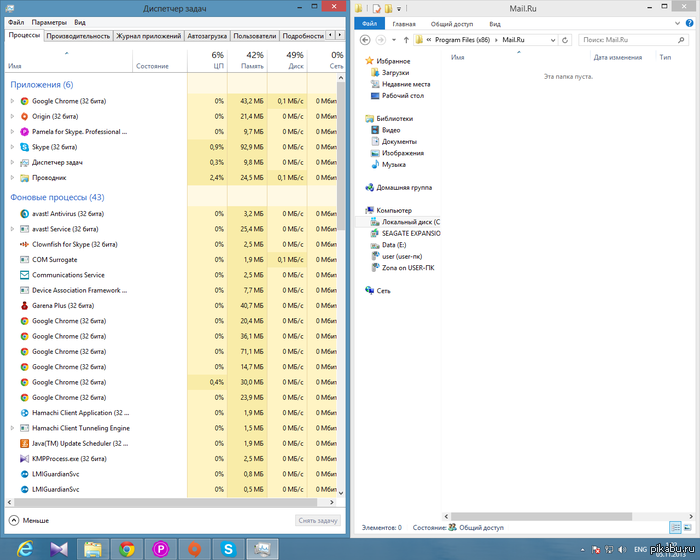The width and height of the screenshot is (700, 560).
Task: Click the Clownfish for Skype process icon
Action: pyautogui.click(x=23, y=244)
